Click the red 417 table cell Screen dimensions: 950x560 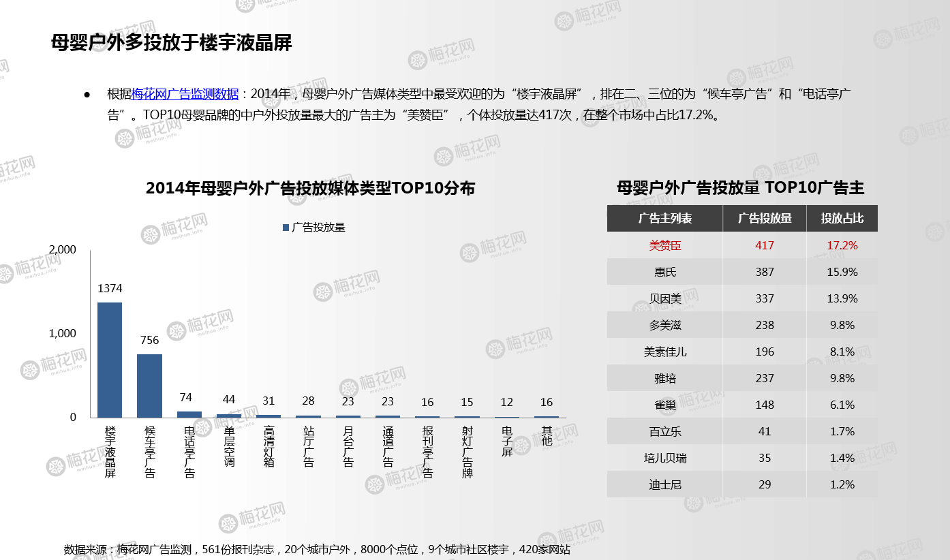765,245
